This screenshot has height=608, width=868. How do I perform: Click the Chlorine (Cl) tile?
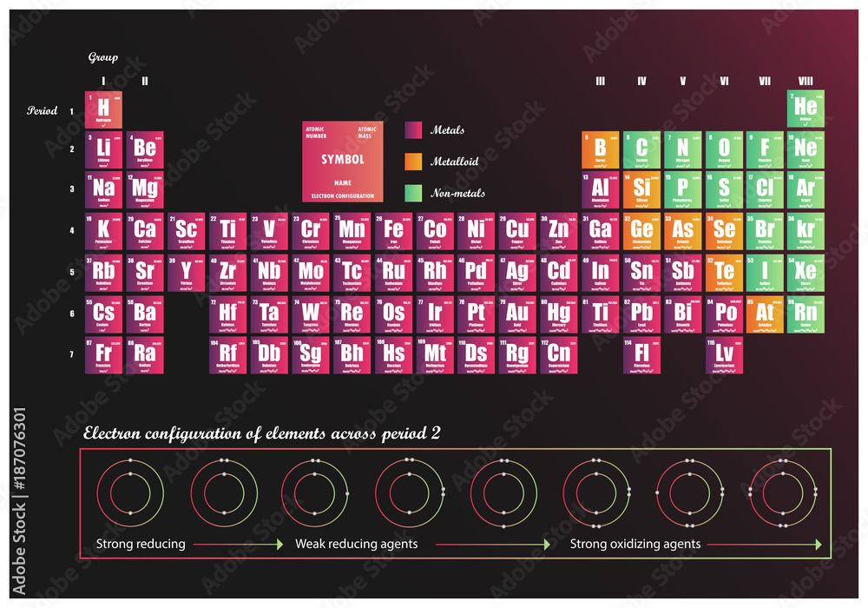pyautogui.click(x=765, y=190)
